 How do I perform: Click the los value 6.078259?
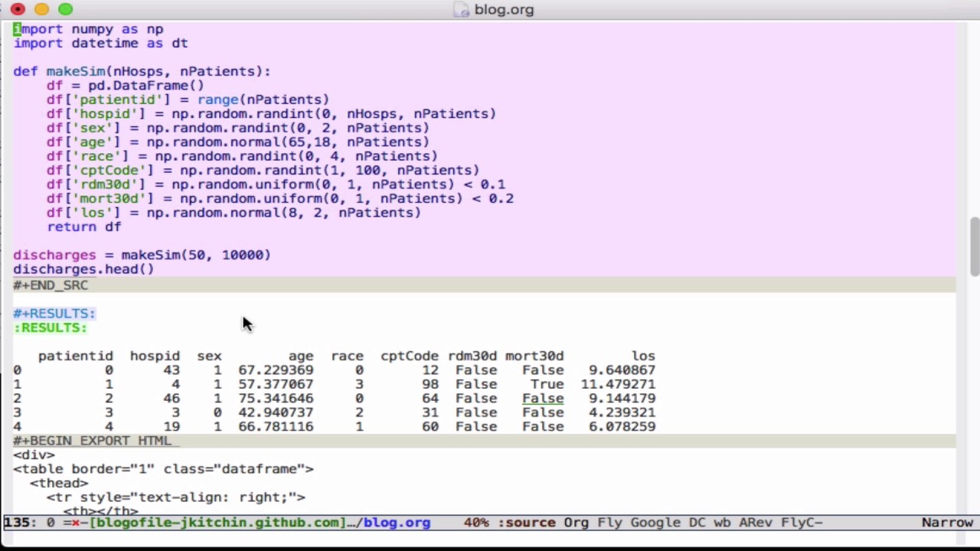click(x=622, y=426)
